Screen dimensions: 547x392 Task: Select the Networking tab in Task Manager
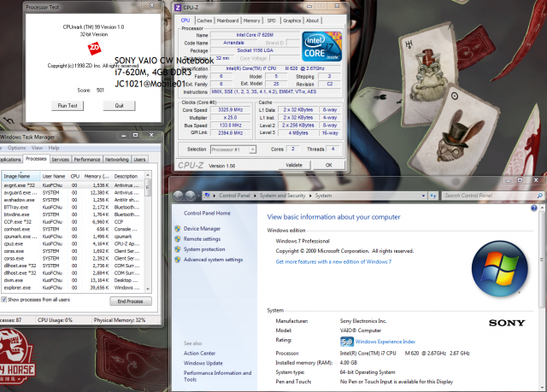(x=117, y=159)
